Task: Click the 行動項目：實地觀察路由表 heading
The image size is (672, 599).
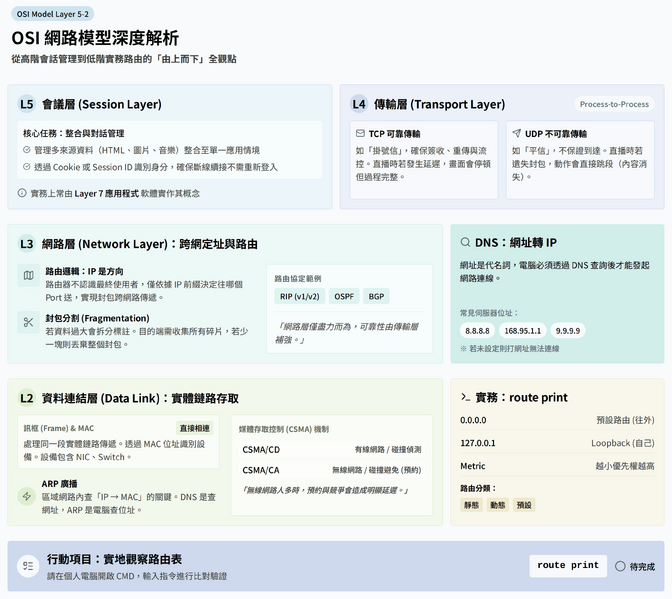Action: pos(114,559)
